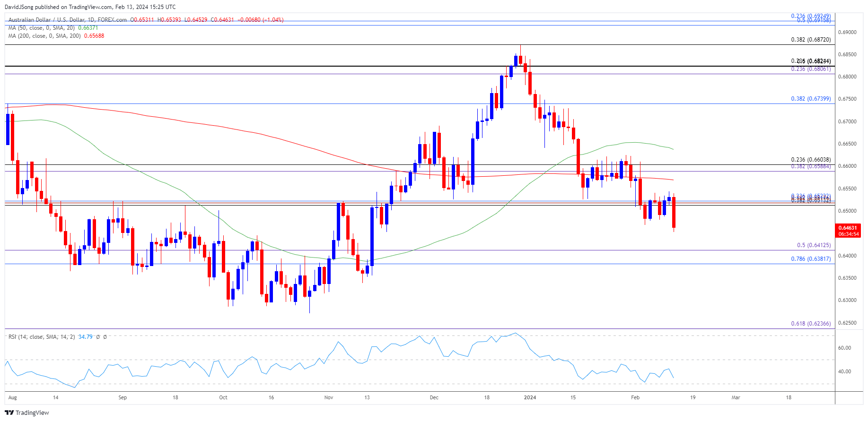Click the 2024 date axis label

pyautogui.click(x=530, y=397)
